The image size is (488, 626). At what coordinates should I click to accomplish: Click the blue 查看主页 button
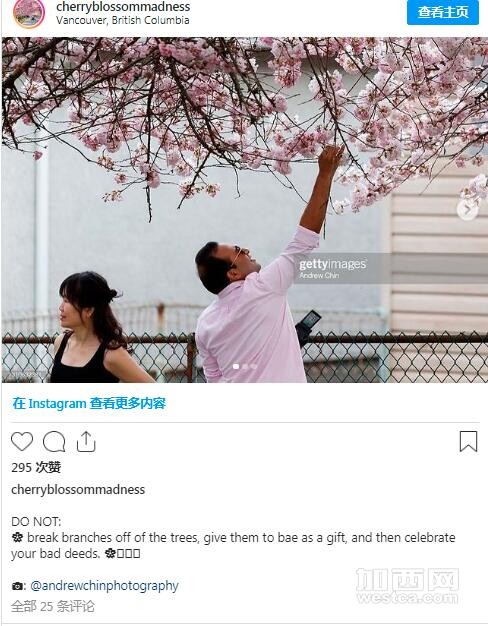(x=442, y=12)
